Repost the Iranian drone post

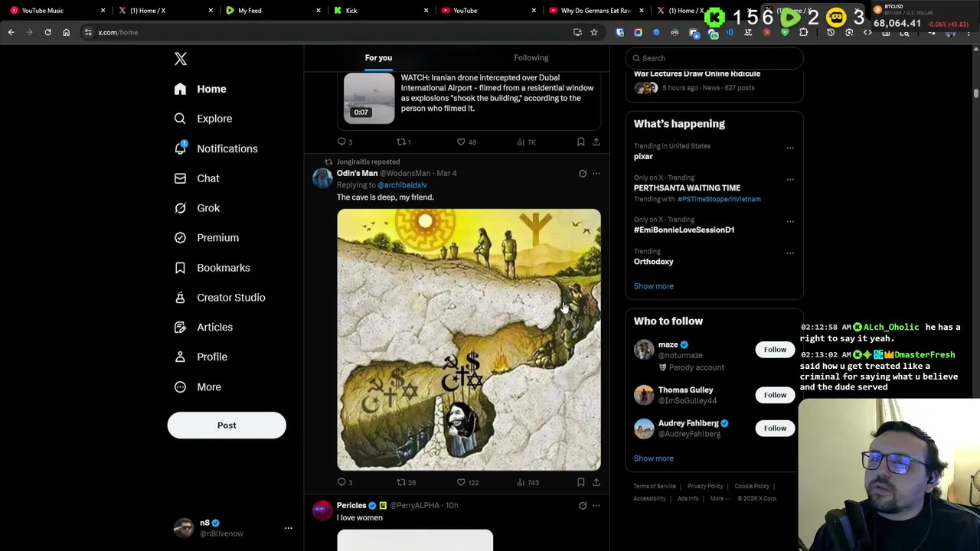pos(403,142)
